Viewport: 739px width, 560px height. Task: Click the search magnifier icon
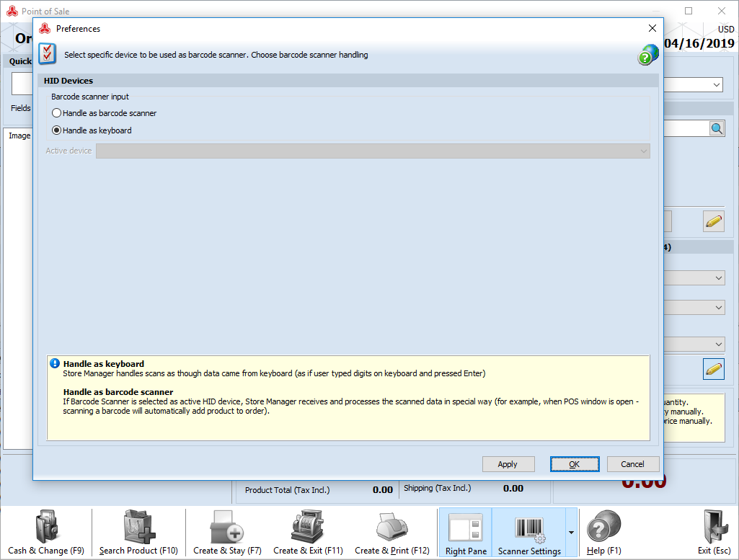pos(717,128)
